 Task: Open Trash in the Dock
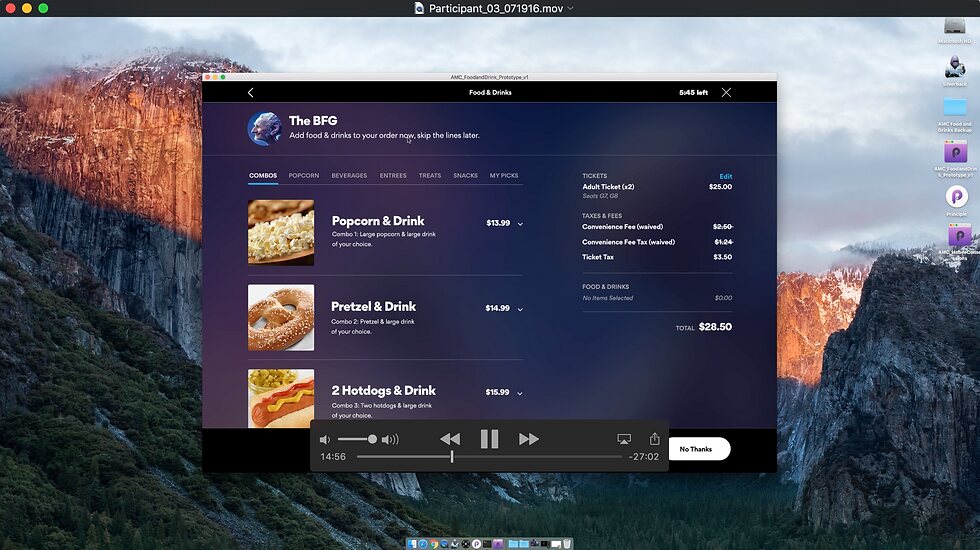[567, 544]
